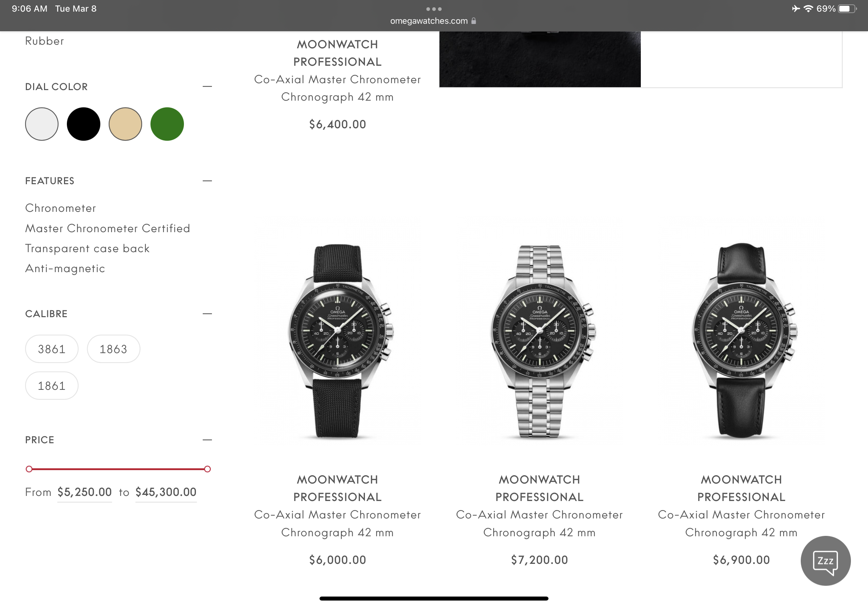Toggle the 1863 calibre filter
This screenshot has height=606, width=868.
point(113,349)
